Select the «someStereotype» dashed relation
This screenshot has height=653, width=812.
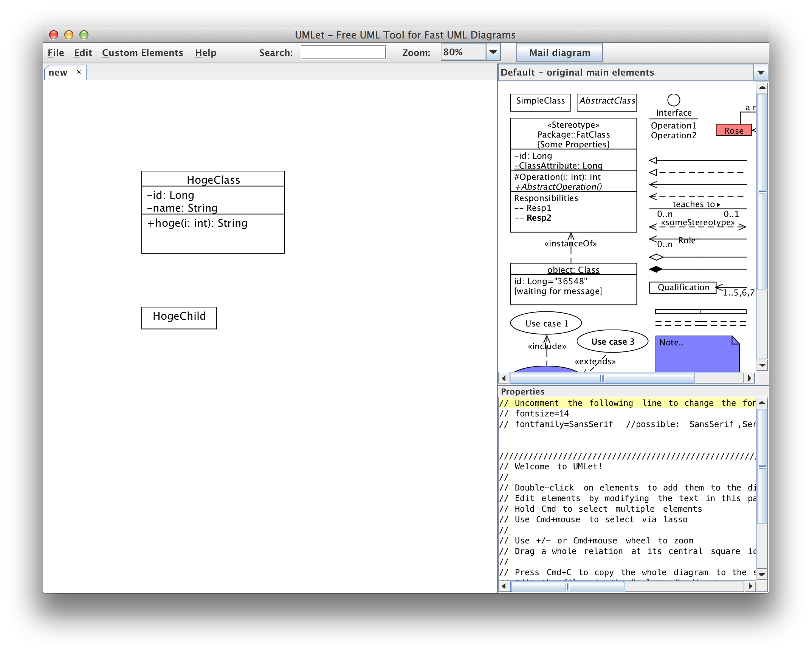coord(697,226)
